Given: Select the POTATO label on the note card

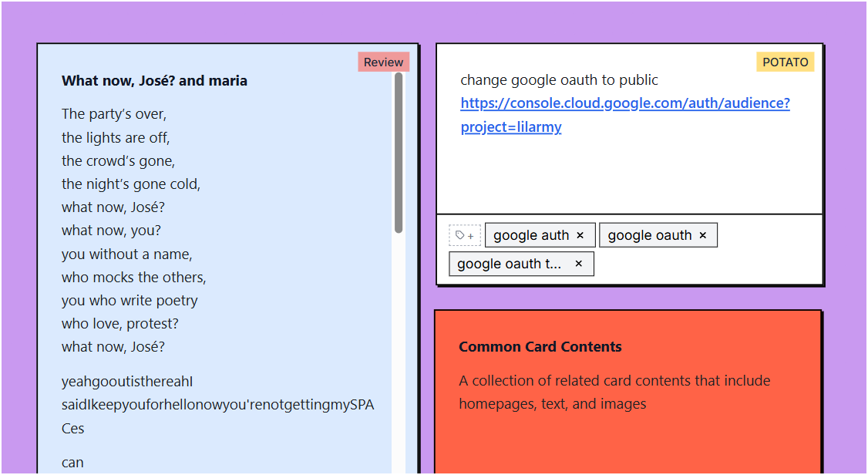Looking at the screenshot, I should (x=786, y=62).
